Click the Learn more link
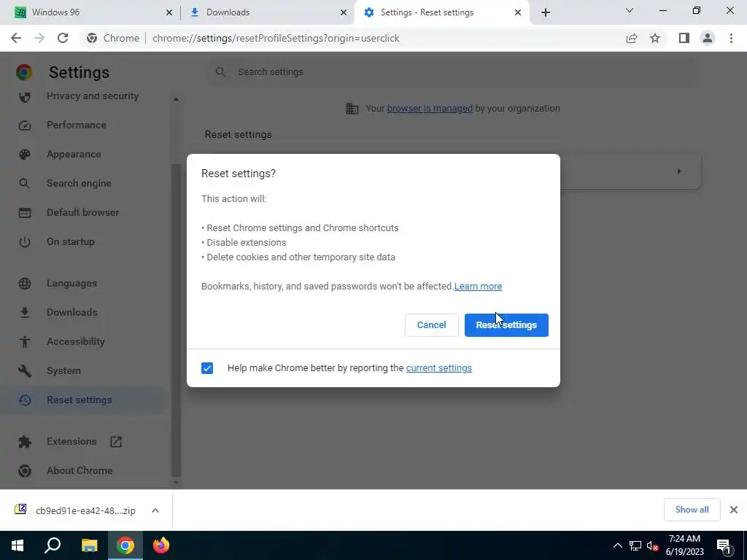 478,286
